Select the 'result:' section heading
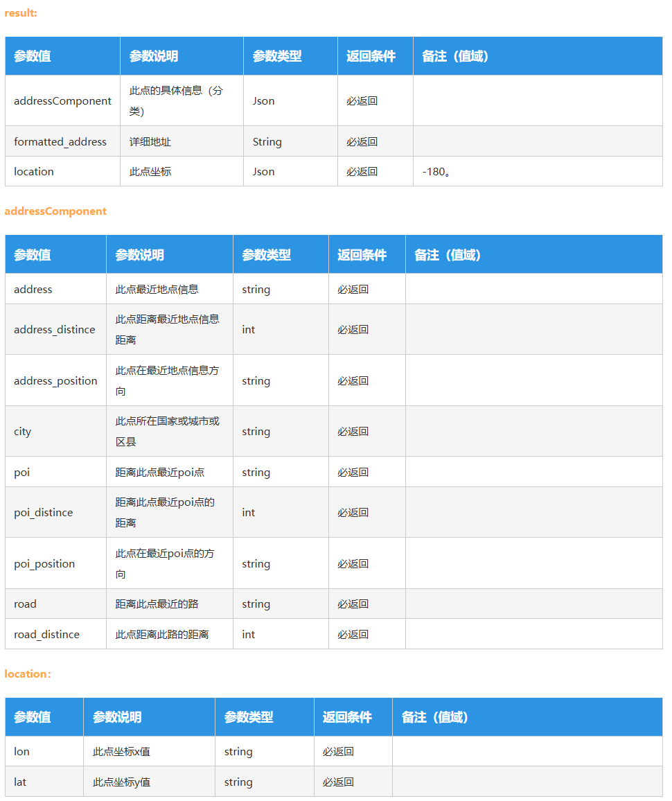 (x=21, y=13)
